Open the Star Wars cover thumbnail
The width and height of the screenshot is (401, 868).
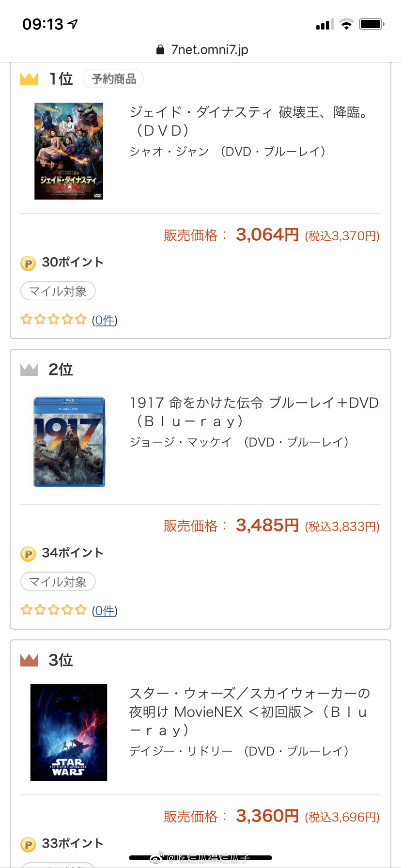click(69, 732)
